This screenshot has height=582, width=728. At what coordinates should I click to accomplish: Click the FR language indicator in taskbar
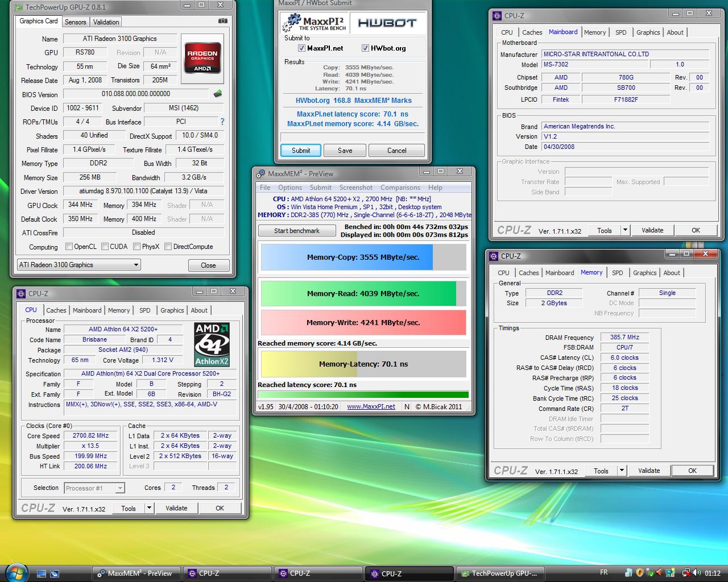(603, 572)
